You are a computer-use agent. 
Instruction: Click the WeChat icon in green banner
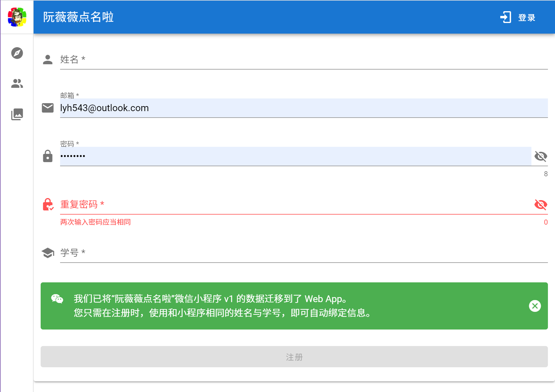coord(57,299)
